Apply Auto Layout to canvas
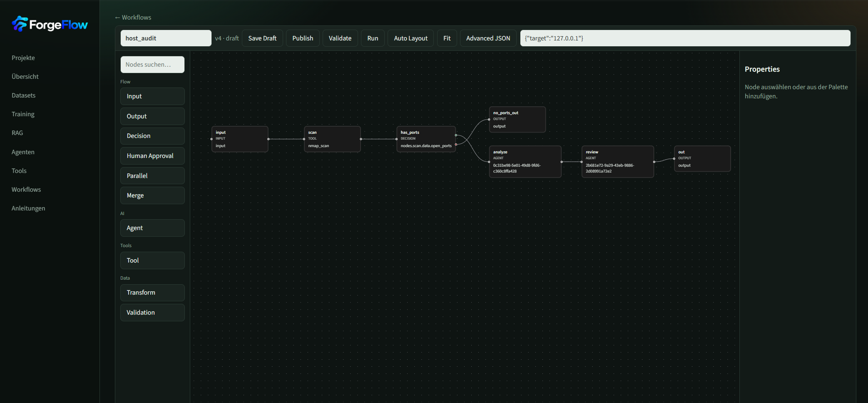Image resolution: width=868 pixels, height=403 pixels. point(410,38)
